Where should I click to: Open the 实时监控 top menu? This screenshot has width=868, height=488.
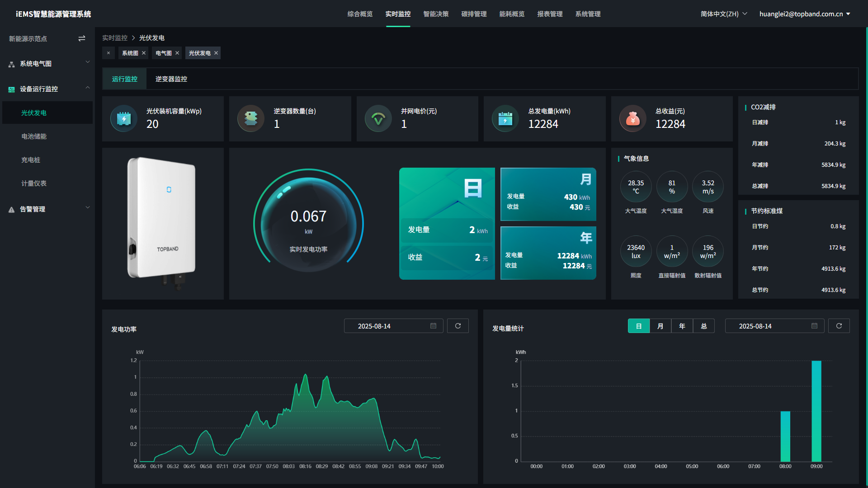[x=398, y=14]
